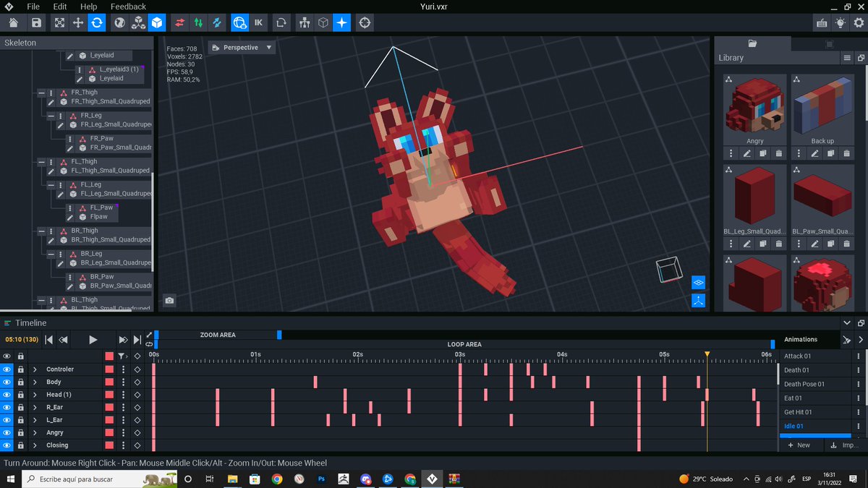Create a new animation with New button

(x=799, y=445)
